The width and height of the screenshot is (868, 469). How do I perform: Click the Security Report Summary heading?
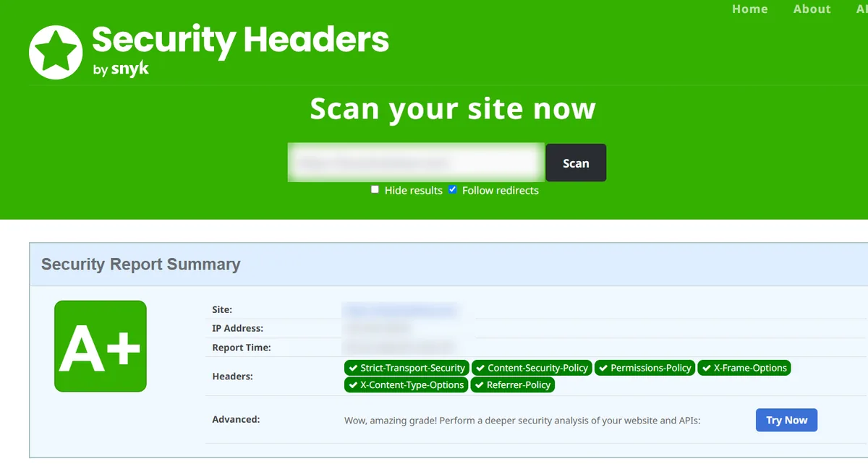[140, 264]
